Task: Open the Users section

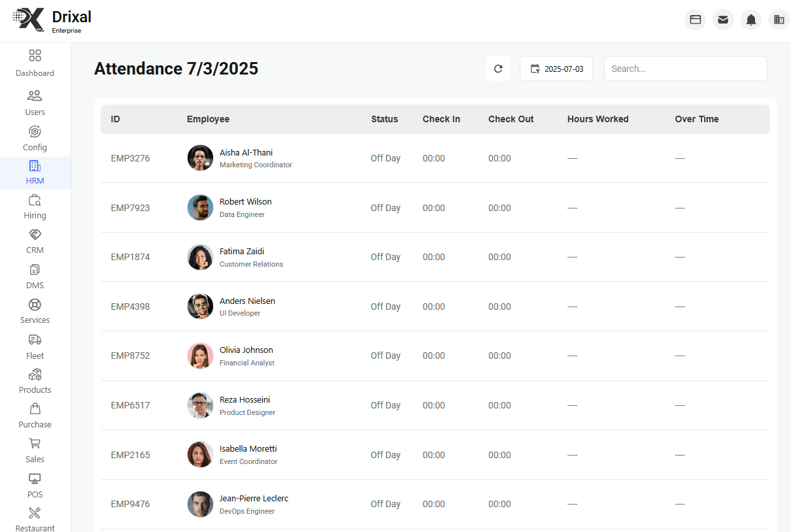Action: point(35,102)
